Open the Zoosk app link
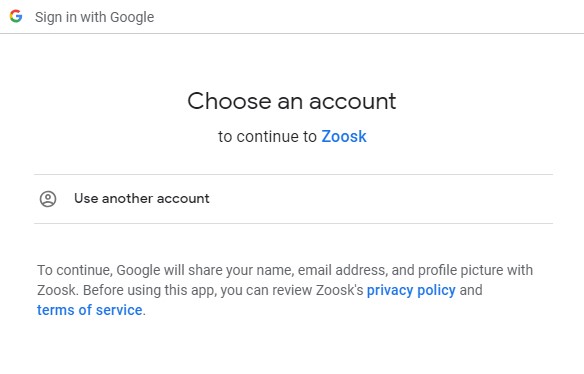 tap(344, 136)
